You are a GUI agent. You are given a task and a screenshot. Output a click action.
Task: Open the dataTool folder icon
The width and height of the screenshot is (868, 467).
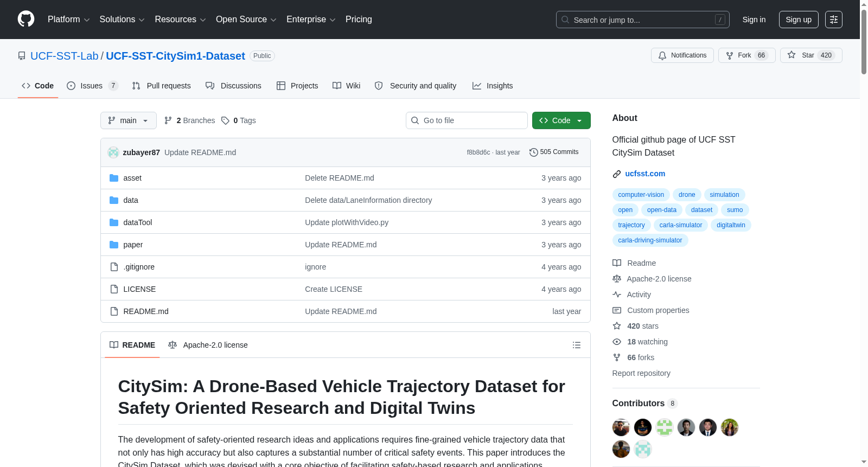coord(114,222)
